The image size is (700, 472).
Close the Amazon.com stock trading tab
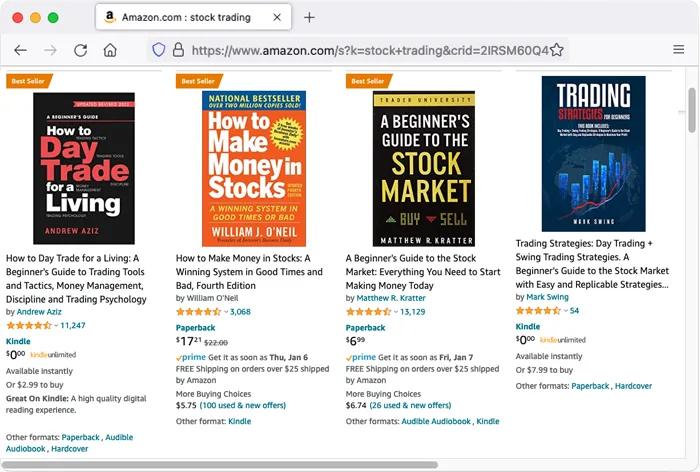point(277,17)
